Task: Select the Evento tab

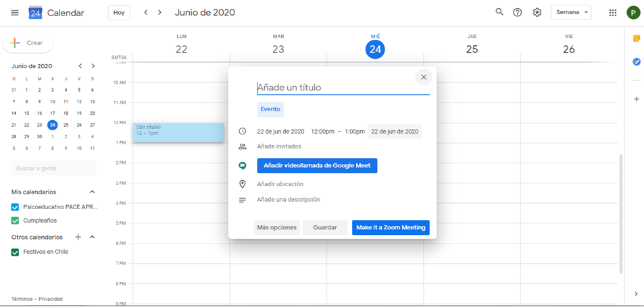Action: [270, 109]
